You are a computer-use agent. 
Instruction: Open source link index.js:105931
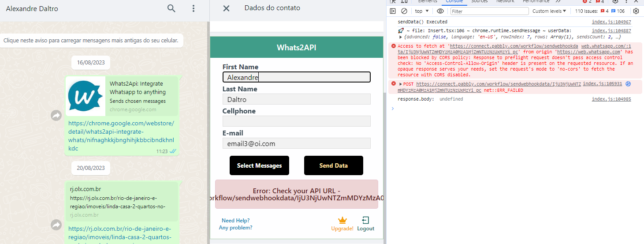pyautogui.click(x=602, y=83)
